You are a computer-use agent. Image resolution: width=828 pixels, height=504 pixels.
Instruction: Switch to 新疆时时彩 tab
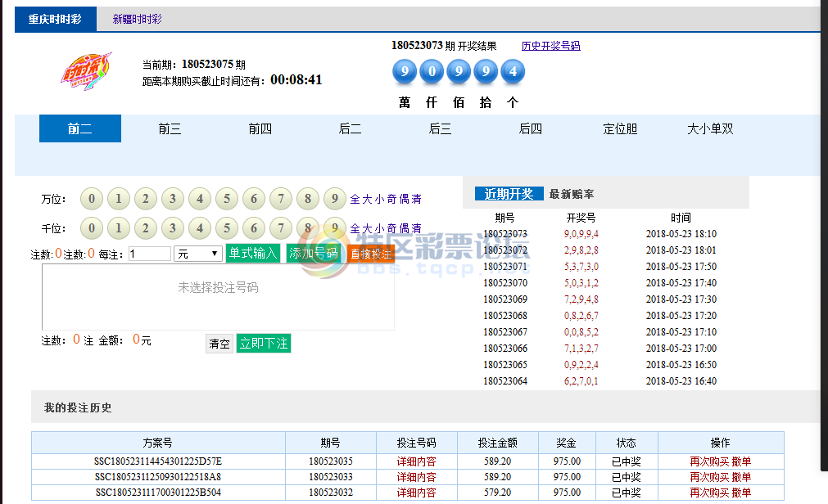coord(138,19)
